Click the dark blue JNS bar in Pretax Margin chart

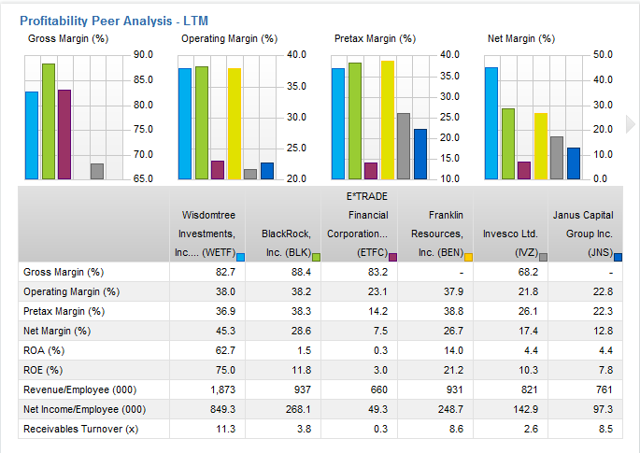420,154
